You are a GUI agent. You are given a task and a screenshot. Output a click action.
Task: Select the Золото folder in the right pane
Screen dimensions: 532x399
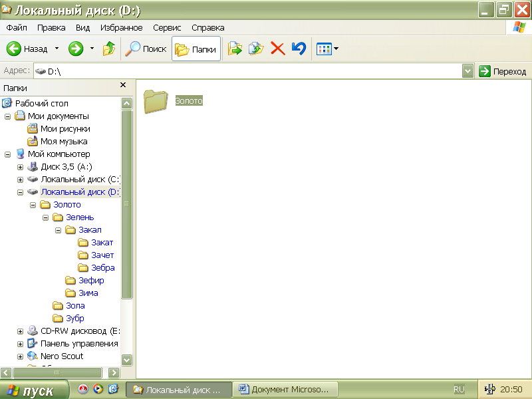point(173,101)
